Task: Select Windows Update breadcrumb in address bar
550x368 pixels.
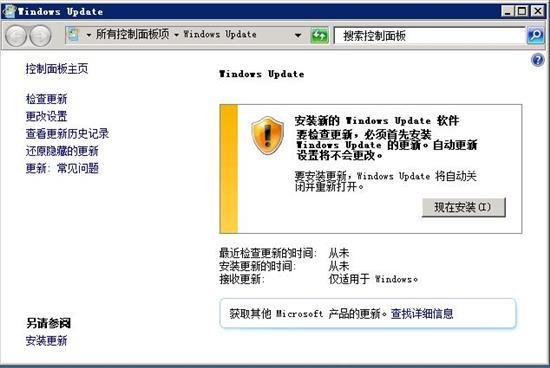Action: point(220,34)
